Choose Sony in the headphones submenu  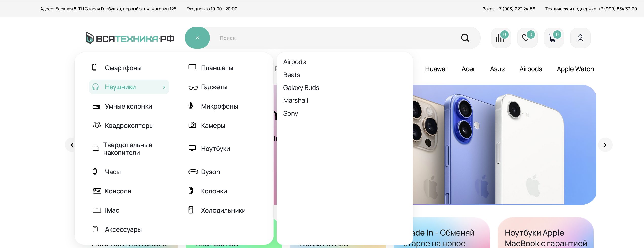click(291, 114)
